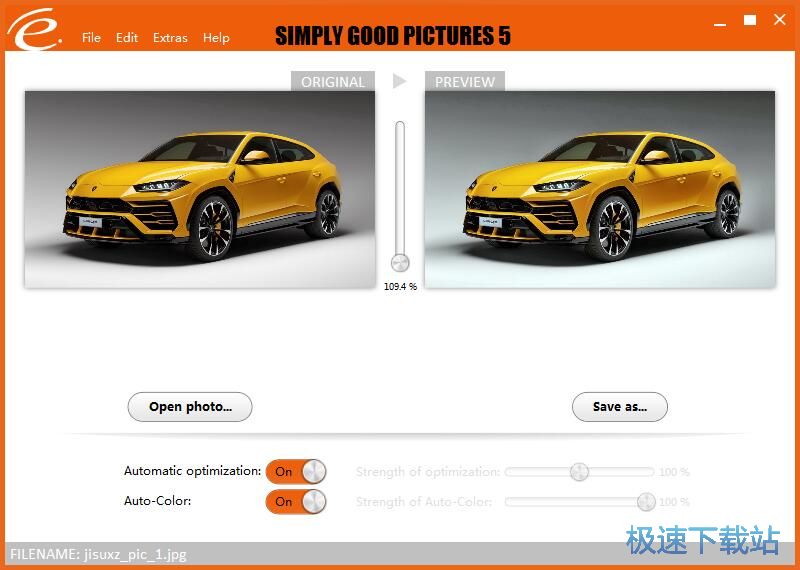Image resolution: width=800 pixels, height=570 pixels.
Task: Click the FILENAME: jisuxz_pic_1.jpg status text
Action: click(x=98, y=554)
